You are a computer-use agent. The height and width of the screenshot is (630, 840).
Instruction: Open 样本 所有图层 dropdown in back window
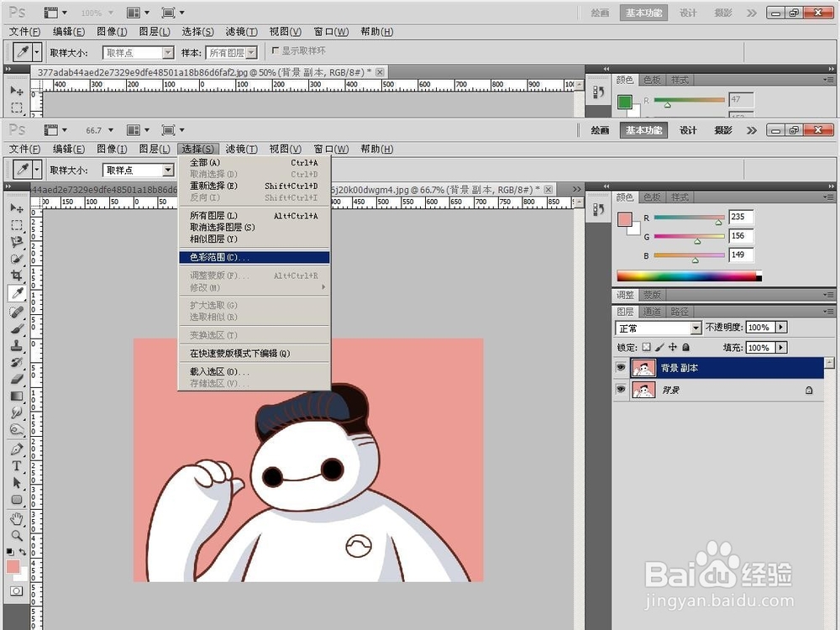(252, 52)
